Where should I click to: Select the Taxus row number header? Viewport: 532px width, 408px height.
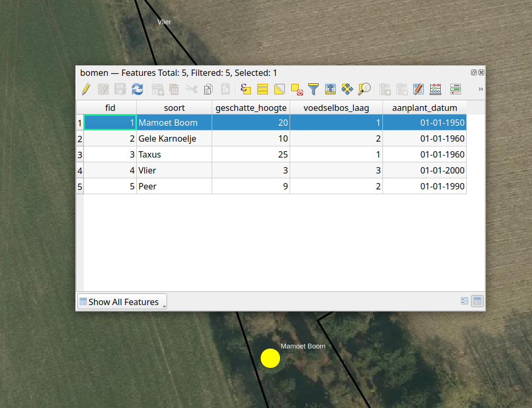coord(80,155)
